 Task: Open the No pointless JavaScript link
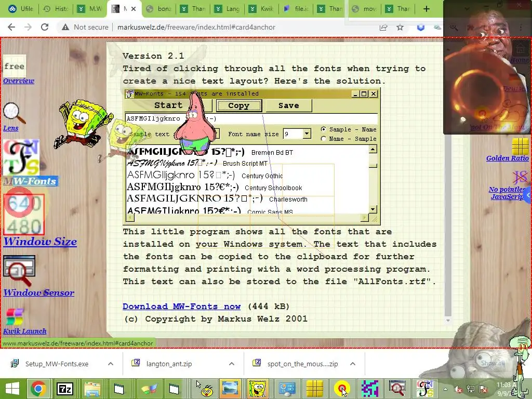[507, 193]
